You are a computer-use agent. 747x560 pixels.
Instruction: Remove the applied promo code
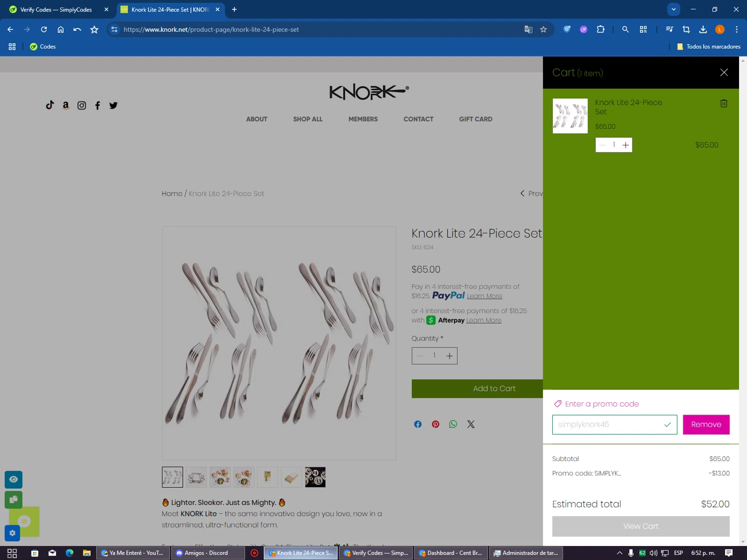point(706,425)
